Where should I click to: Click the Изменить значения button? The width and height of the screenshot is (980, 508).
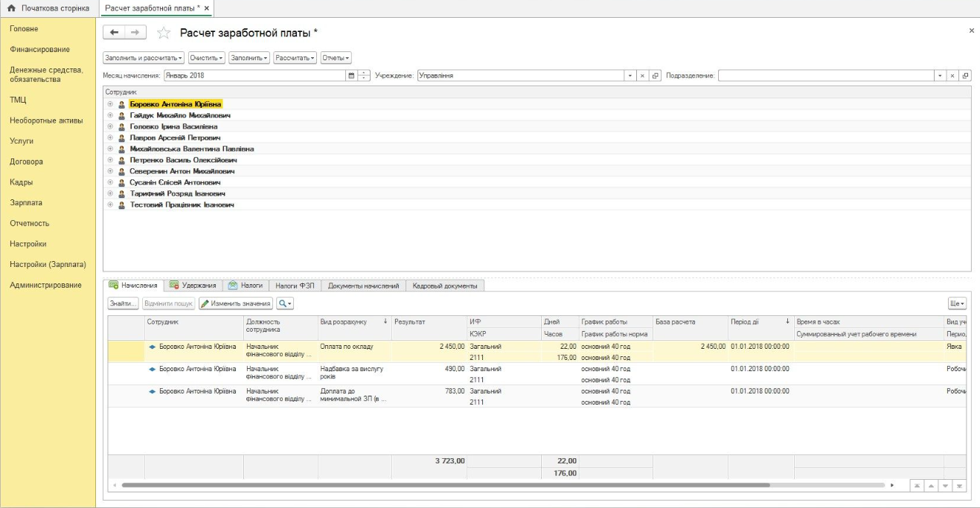coord(235,303)
